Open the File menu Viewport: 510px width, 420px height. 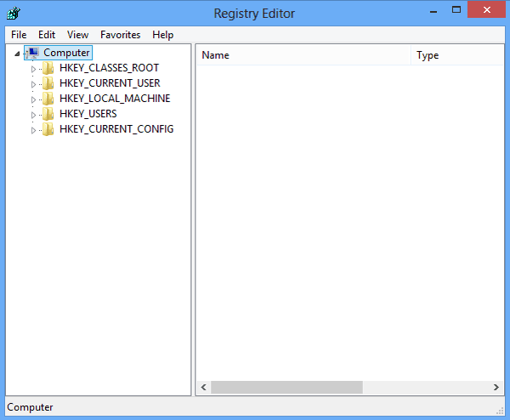pyautogui.click(x=19, y=35)
